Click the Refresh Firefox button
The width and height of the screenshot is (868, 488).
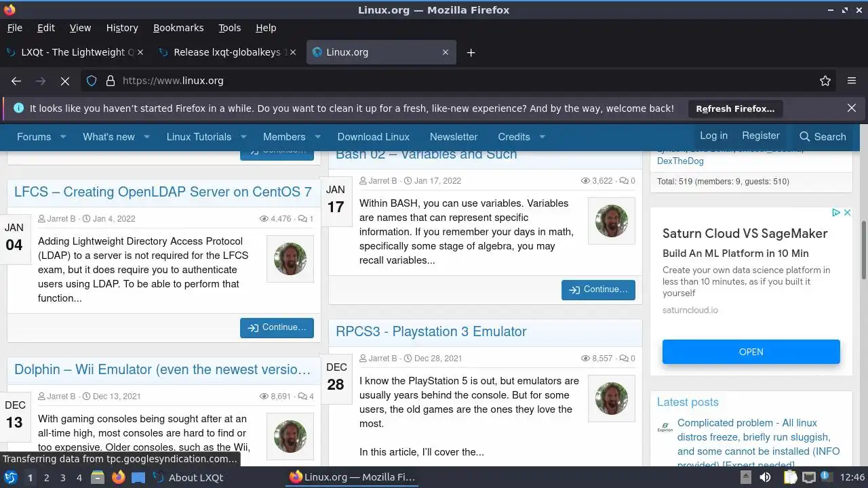point(735,108)
